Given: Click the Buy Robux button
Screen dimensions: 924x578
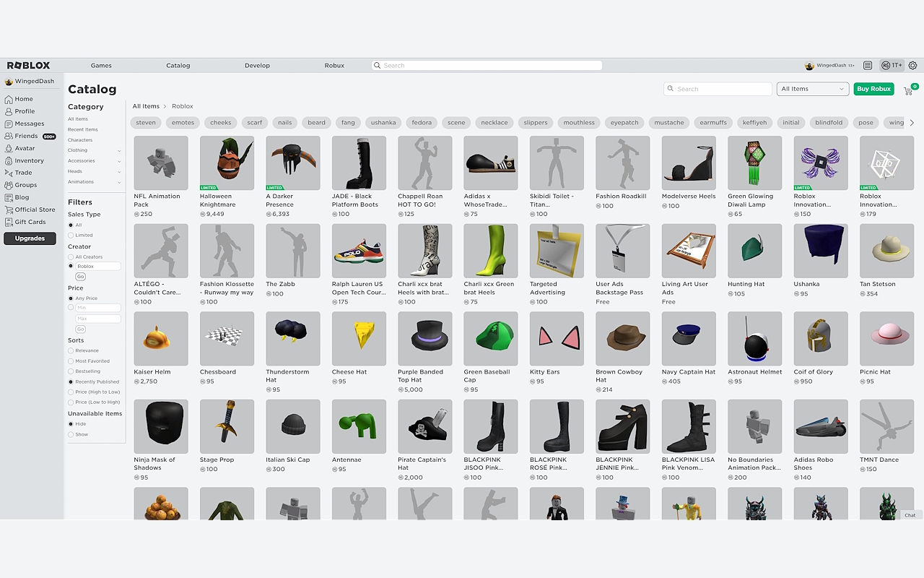Looking at the screenshot, I should pyautogui.click(x=873, y=88).
